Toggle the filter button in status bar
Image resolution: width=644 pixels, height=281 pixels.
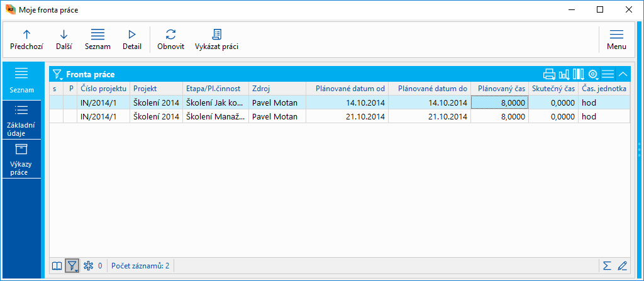tap(72, 266)
